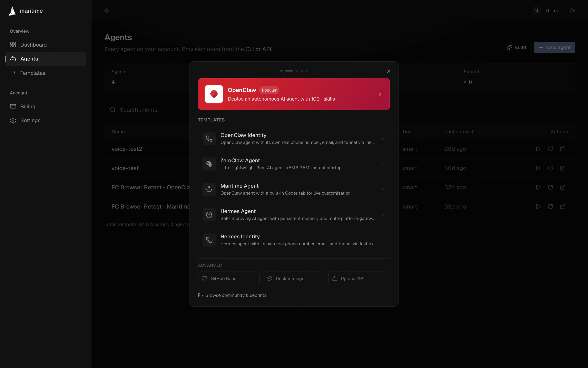Image resolution: width=588 pixels, height=368 pixels.
Task: Go to Billing in the sidebar
Action: point(46,106)
